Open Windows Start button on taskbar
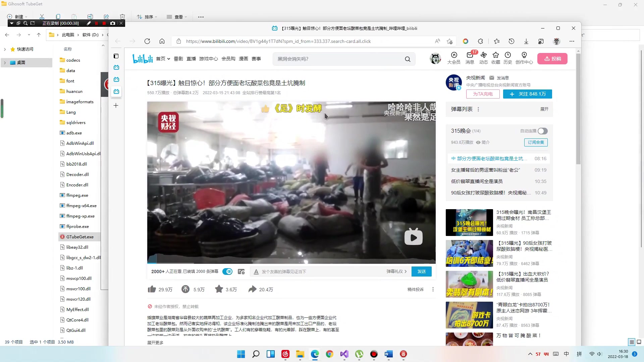This screenshot has height=362, width=644. (241, 354)
